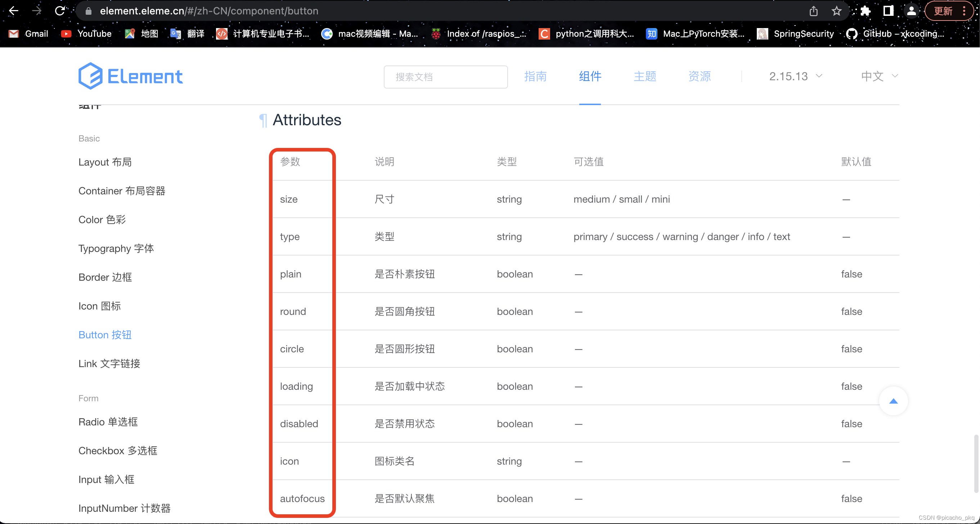Open the 地图 maps bookmark

(x=141, y=34)
